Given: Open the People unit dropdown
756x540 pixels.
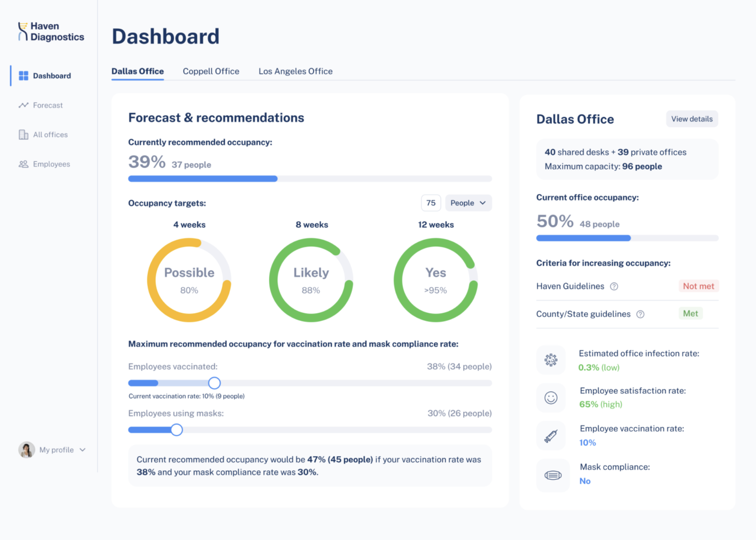Looking at the screenshot, I should tap(468, 203).
